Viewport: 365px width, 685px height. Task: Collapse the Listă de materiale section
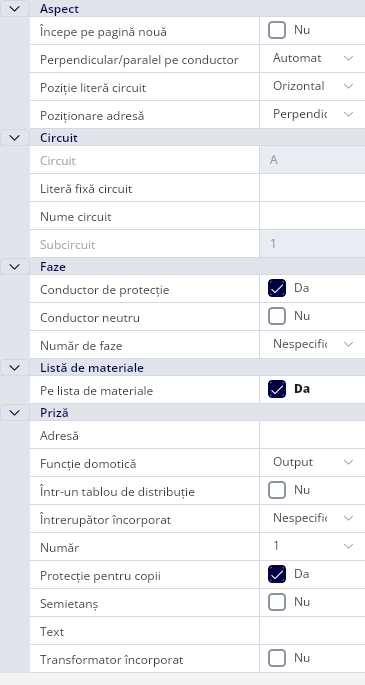(15, 368)
